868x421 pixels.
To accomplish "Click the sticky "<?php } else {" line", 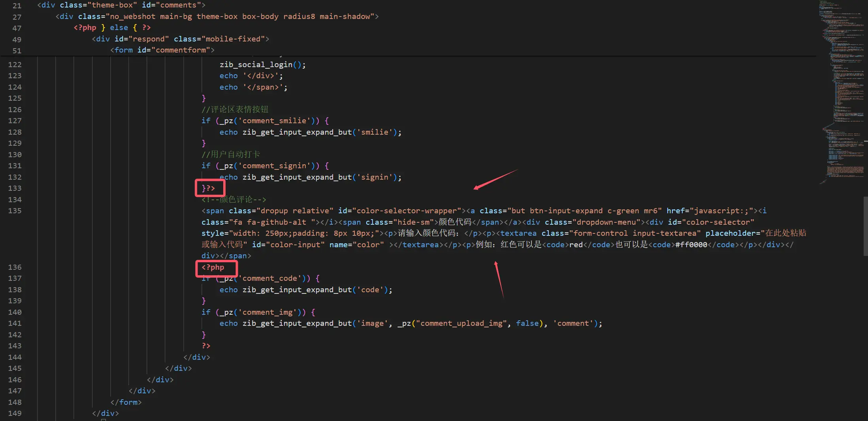I will coord(112,28).
